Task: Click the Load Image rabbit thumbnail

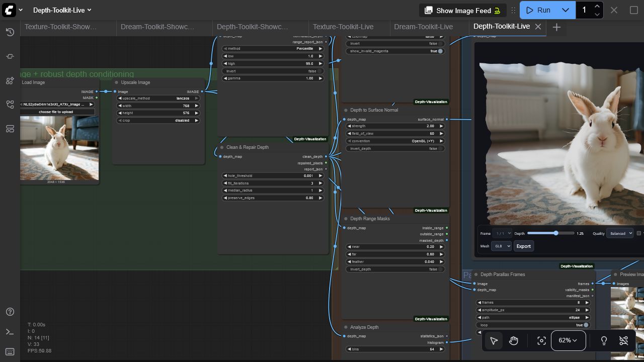Action: click(59, 148)
